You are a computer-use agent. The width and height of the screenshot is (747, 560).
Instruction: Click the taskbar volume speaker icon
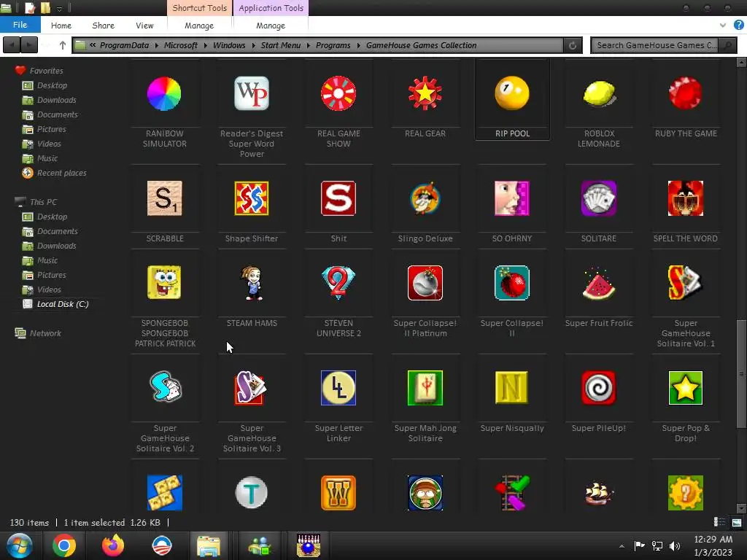(675, 545)
